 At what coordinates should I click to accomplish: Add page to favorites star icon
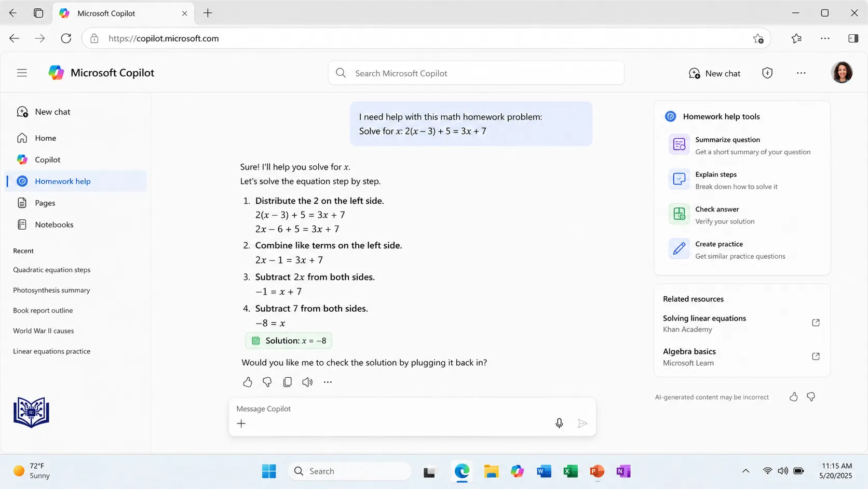click(758, 38)
